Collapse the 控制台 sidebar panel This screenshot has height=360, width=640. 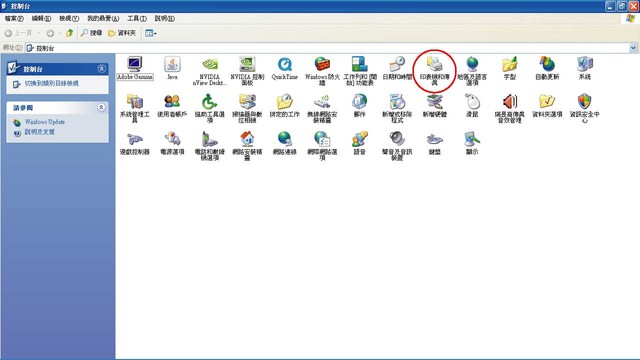[102, 69]
